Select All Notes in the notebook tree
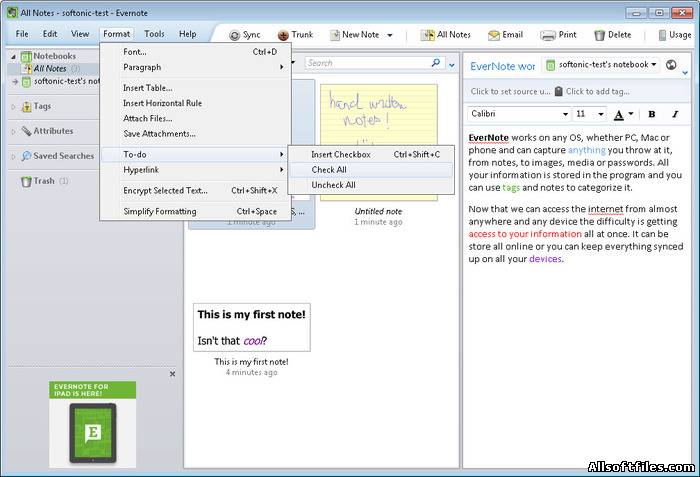This screenshot has width=700, height=477. pos(50,68)
